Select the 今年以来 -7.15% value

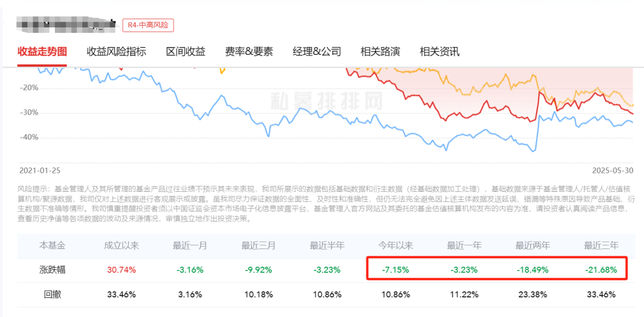tap(395, 270)
